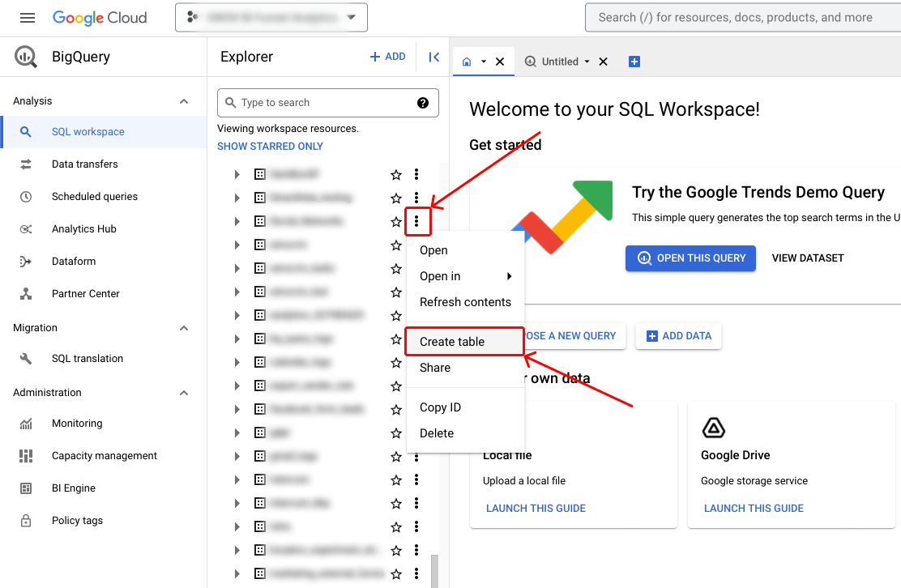Viewport: 901px width, 588px height.
Task: Open the Untitled tab dropdown arrow
Action: pyautogui.click(x=587, y=62)
